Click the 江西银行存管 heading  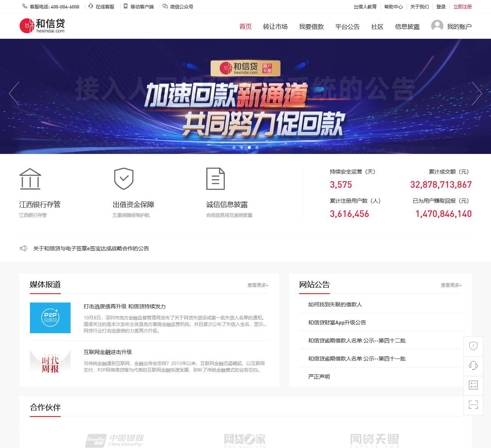40,205
